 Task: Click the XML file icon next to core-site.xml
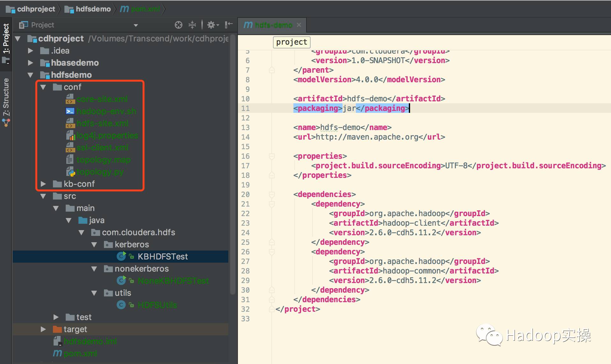point(70,99)
